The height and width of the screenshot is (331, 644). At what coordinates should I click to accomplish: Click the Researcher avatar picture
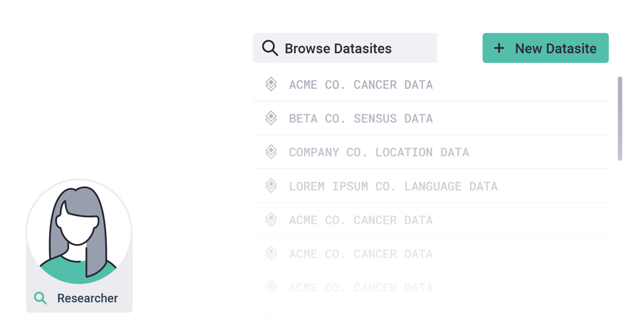(79, 232)
